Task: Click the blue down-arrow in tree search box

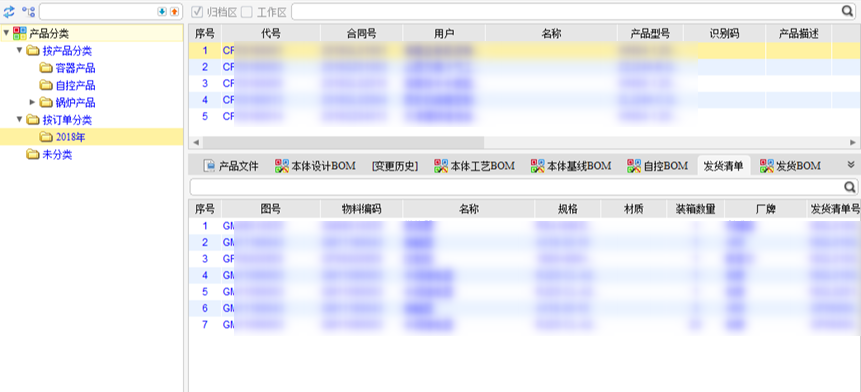Action: [162, 11]
